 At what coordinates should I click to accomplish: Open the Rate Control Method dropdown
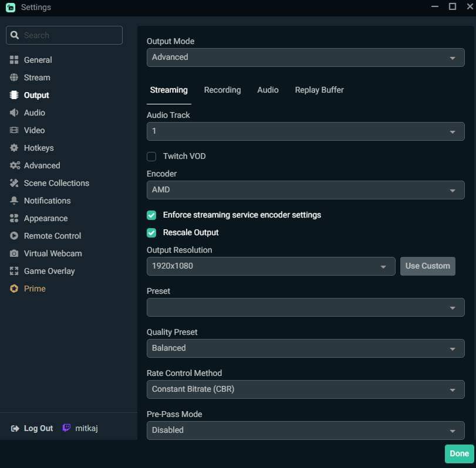point(305,389)
